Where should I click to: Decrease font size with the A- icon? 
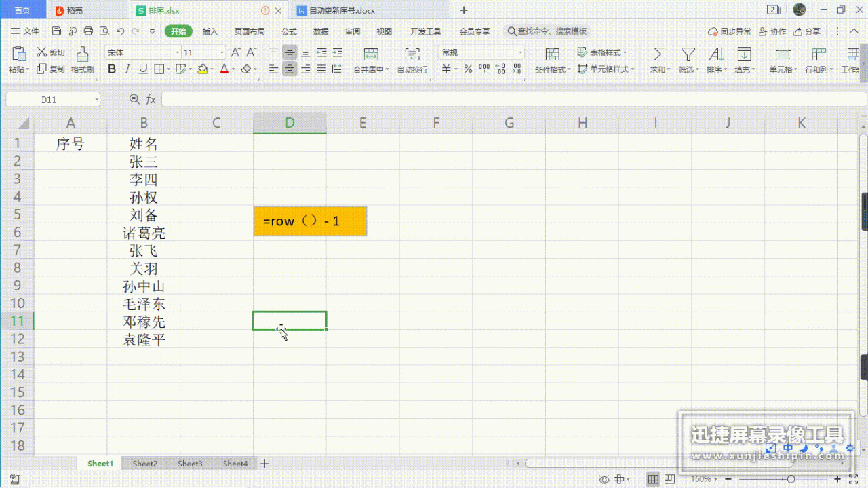[251, 52]
